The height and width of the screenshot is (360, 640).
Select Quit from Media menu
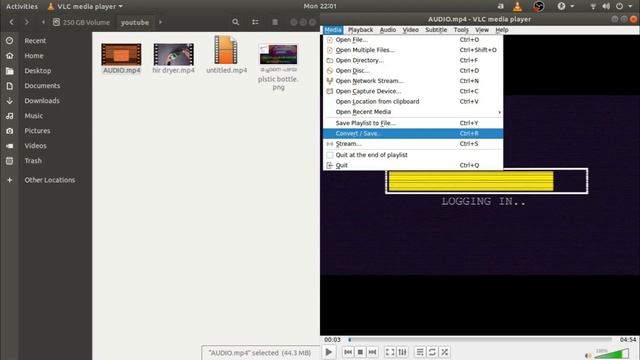click(413, 165)
